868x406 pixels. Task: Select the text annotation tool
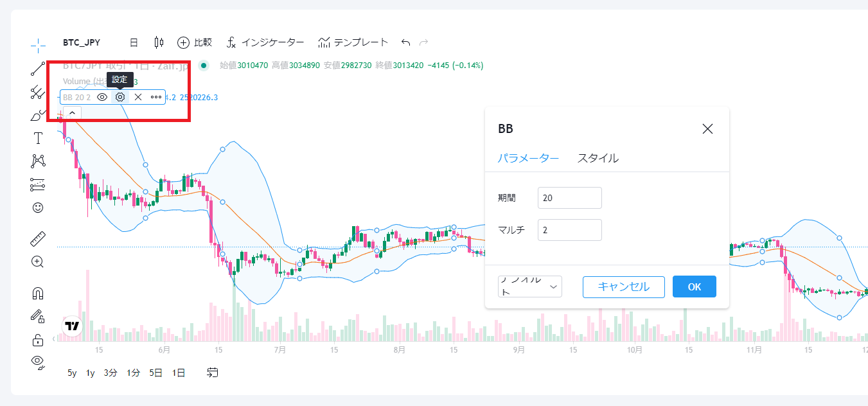pos(38,139)
